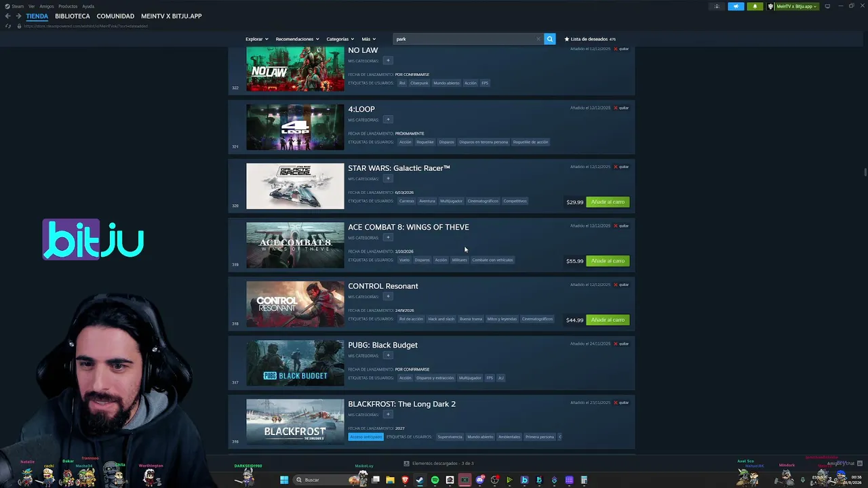Image resolution: width=868 pixels, height=488 pixels.
Task: Open the Lista de deseados link
Action: (590, 39)
